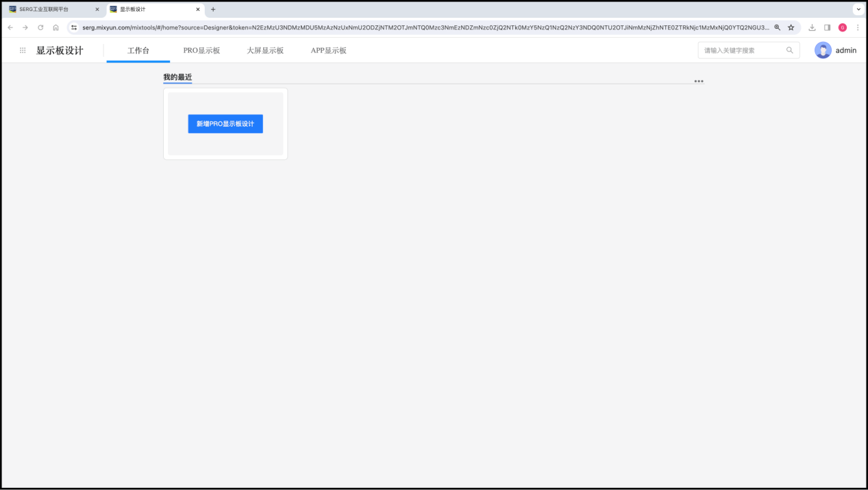Viewport: 868px width, 490px height.
Task: Reload the current page
Action: tap(40, 27)
